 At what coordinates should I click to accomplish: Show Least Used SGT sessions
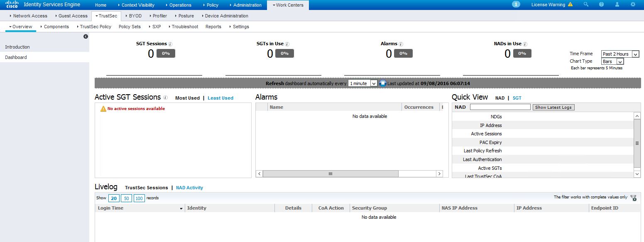(220, 98)
